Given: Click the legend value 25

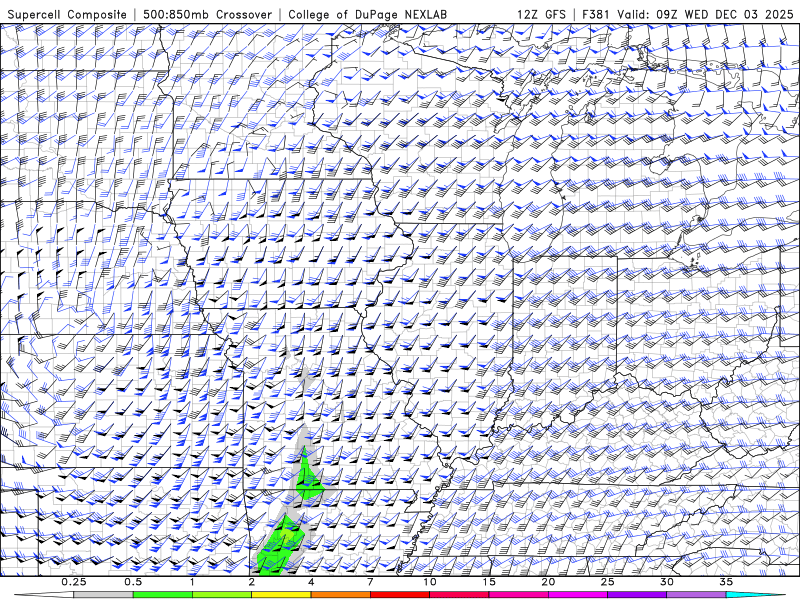Looking at the screenshot, I should pyautogui.click(x=607, y=582).
